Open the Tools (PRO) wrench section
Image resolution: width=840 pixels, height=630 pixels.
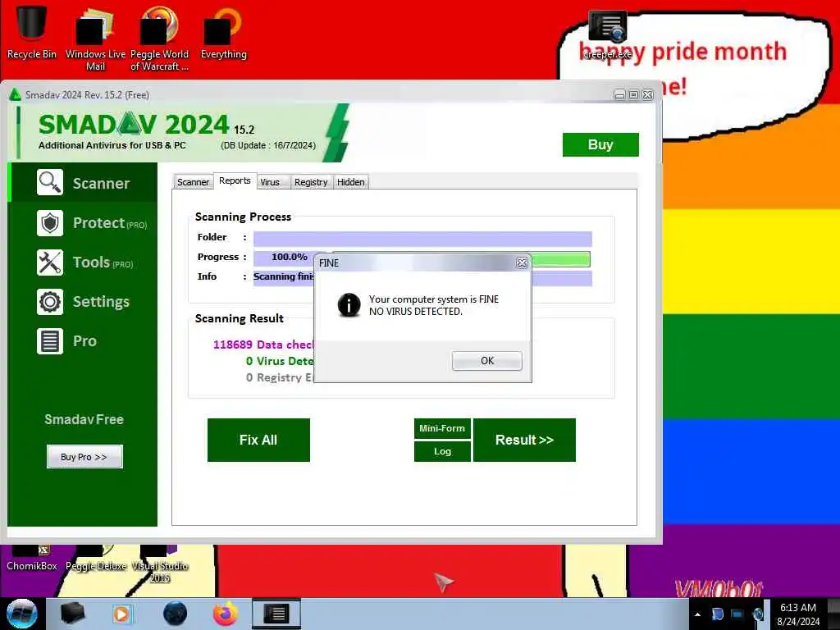84,262
